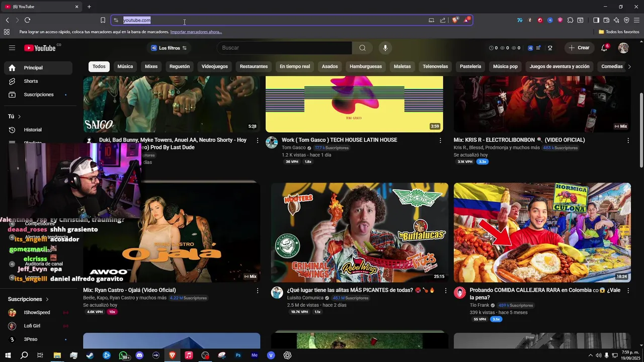The height and width of the screenshot is (362, 644).
Task: Open Historial in the sidebar
Action: click(38, 130)
